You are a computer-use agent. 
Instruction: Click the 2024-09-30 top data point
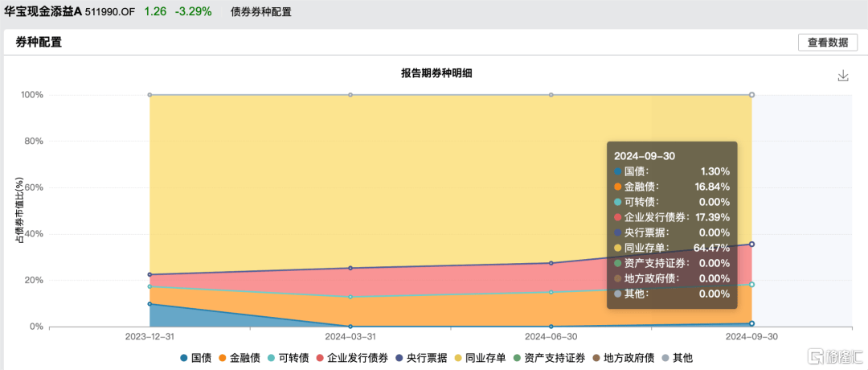click(x=751, y=95)
